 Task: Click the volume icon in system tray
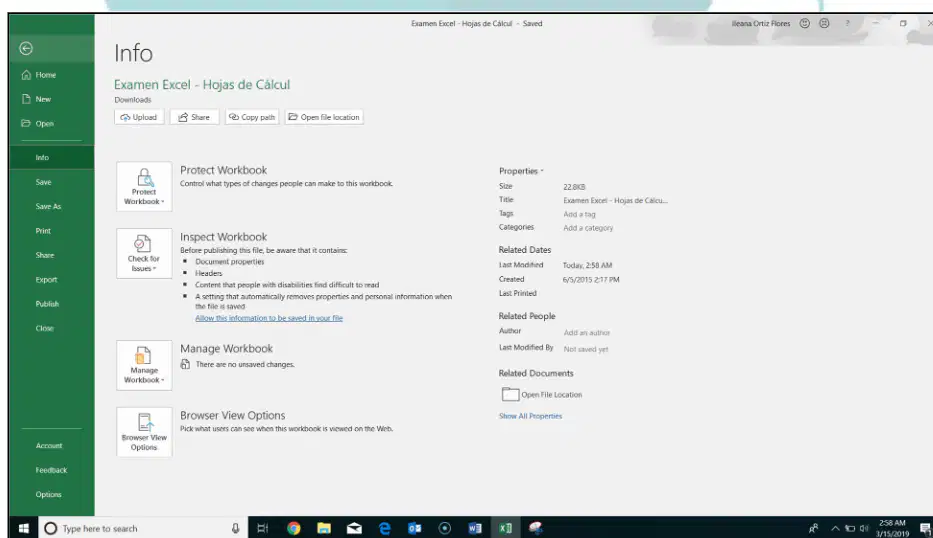click(x=864, y=528)
